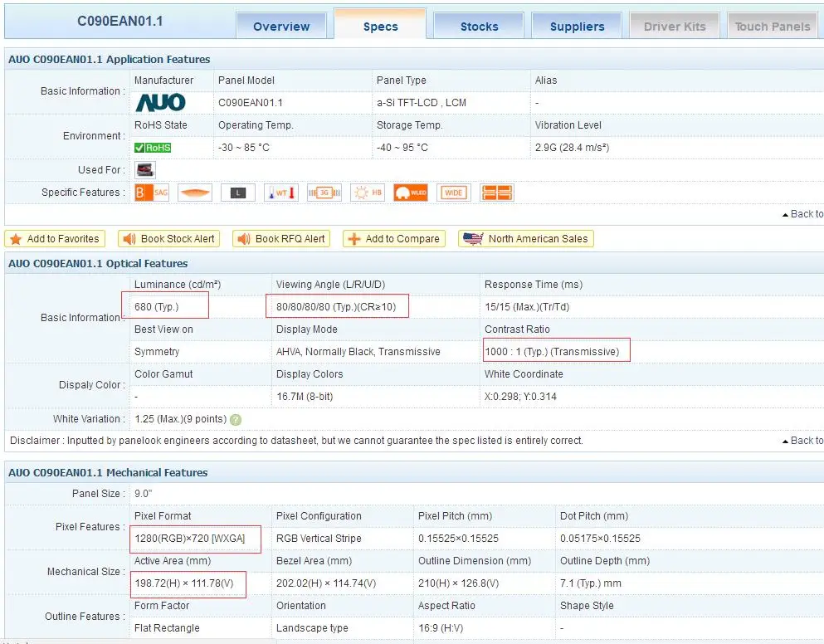Click the green help icon beside White Variation
Image resolution: width=824 pixels, height=644 pixels.
point(236,420)
